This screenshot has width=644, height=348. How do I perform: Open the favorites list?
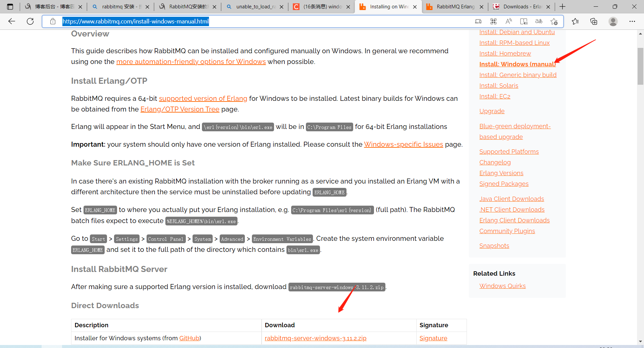(575, 21)
